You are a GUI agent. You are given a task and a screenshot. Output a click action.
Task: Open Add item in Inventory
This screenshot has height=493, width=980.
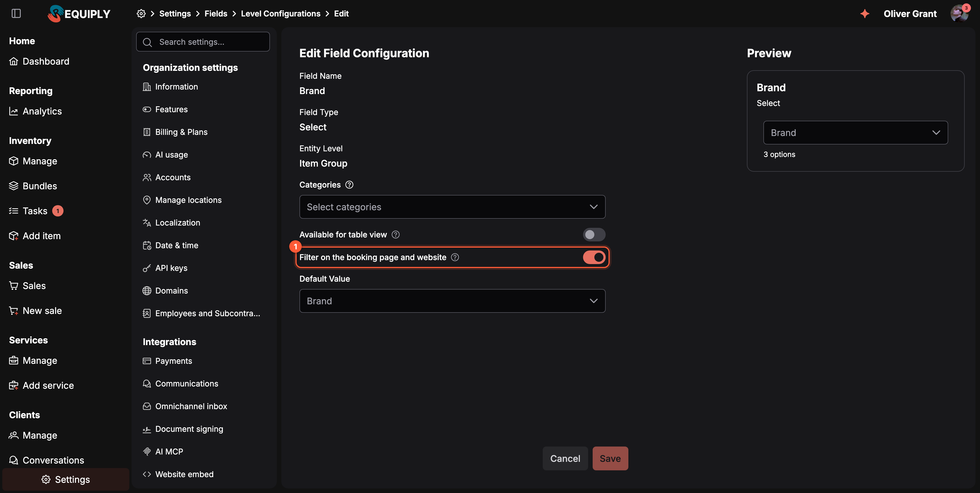click(x=35, y=236)
